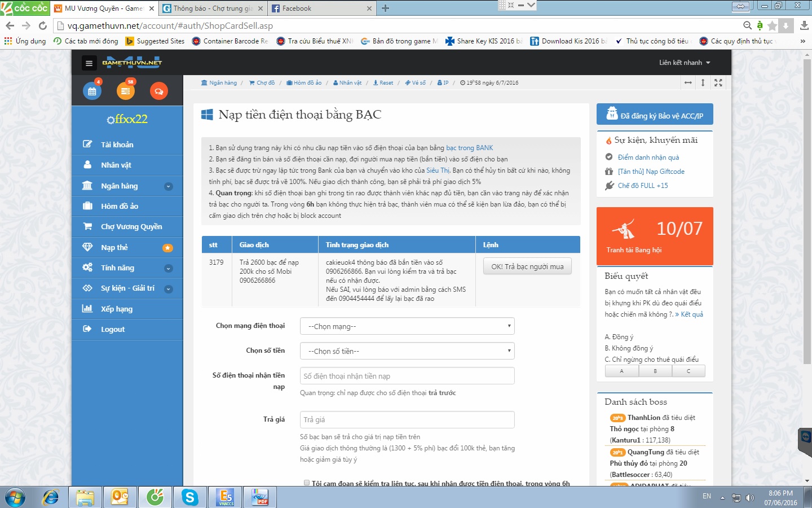Select poll answer button C
This screenshot has width=812, height=508.
click(688, 371)
